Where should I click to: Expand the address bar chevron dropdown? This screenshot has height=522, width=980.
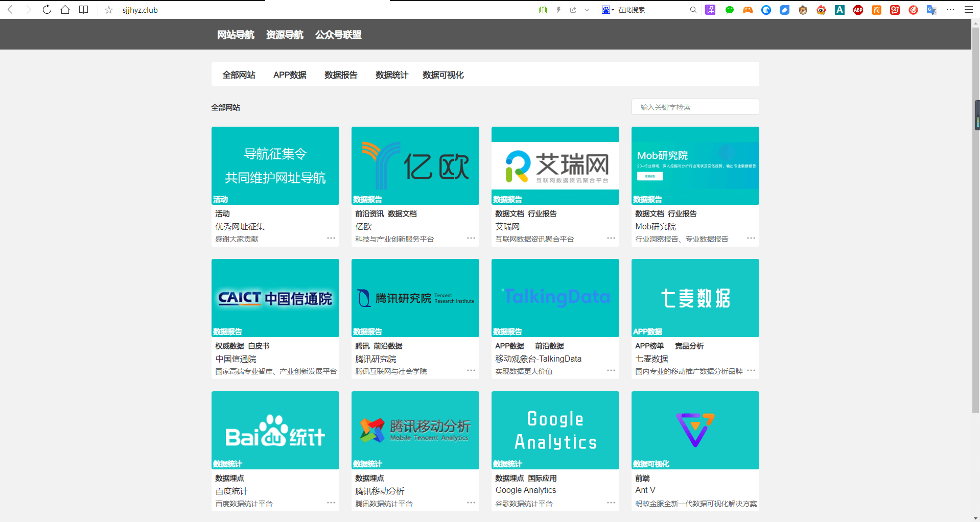click(x=587, y=10)
